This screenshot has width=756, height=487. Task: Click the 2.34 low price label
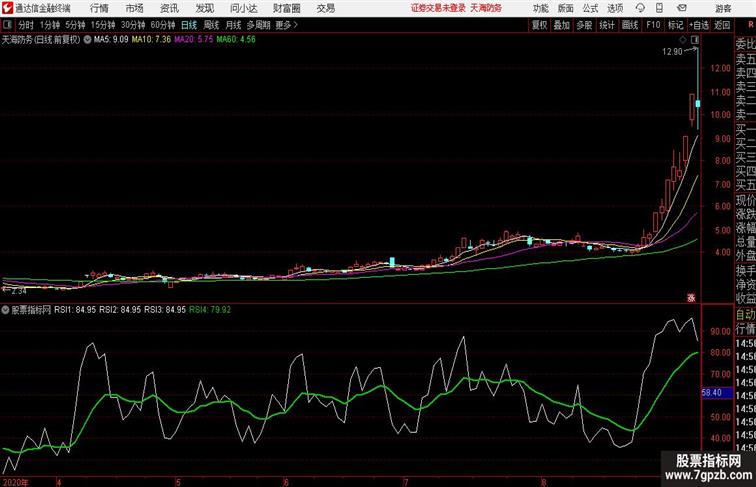tap(18, 291)
